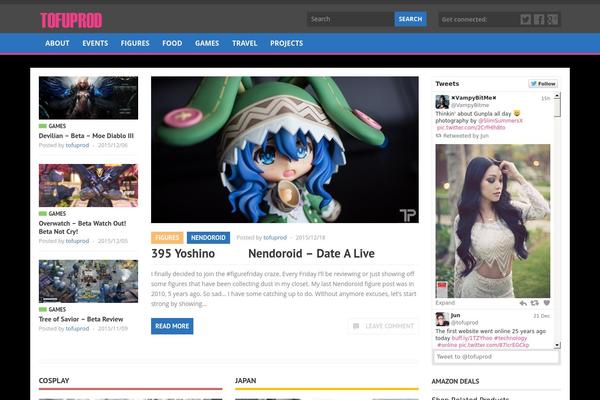Click the Jun tweet author name
Image resolution: width=600 pixels, height=400 pixels.
[x=455, y=315]
